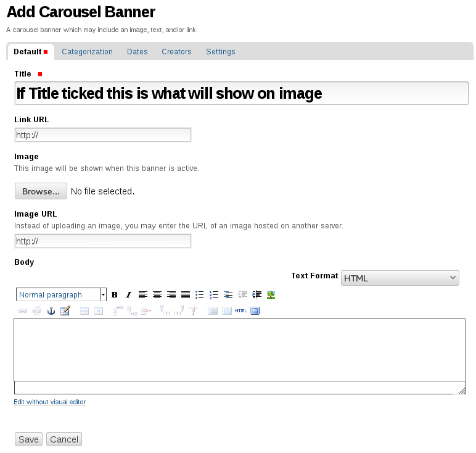Open Text Format HTML dropdown
Image resolution: width=476 pixels, height=453 pixels.
tap(400, 278)
